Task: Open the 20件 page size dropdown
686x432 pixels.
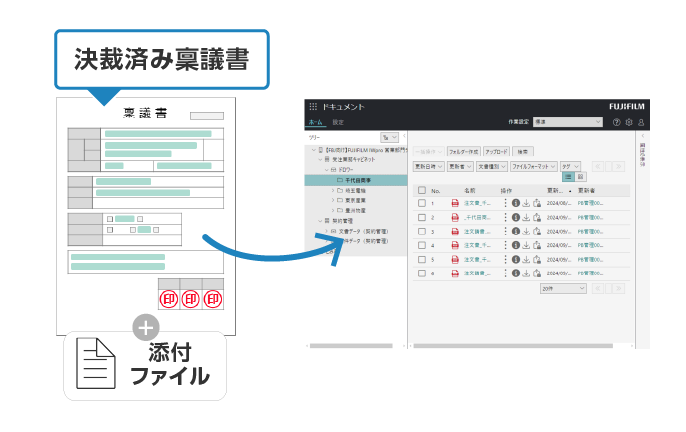Action: [x=563, y=288]
